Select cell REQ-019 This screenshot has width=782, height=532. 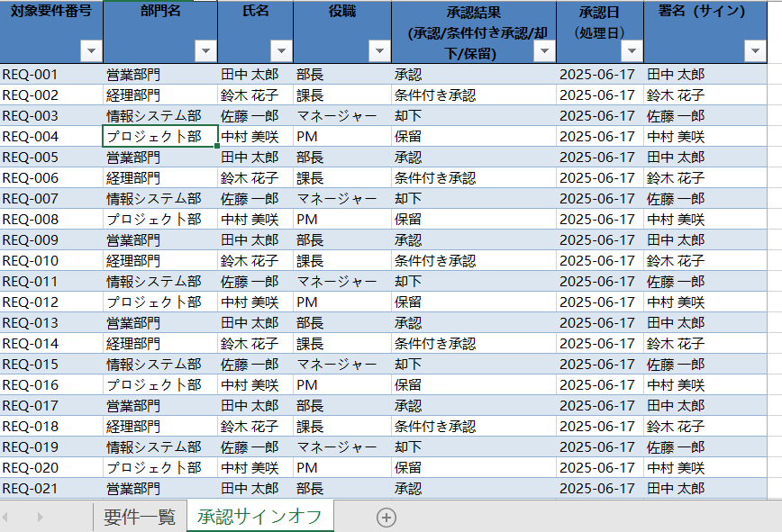click(51, 446)
